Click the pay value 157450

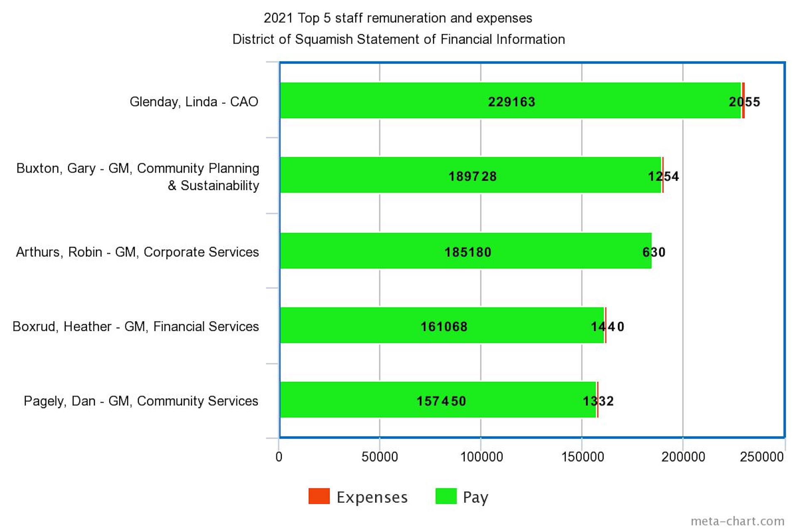441,401
